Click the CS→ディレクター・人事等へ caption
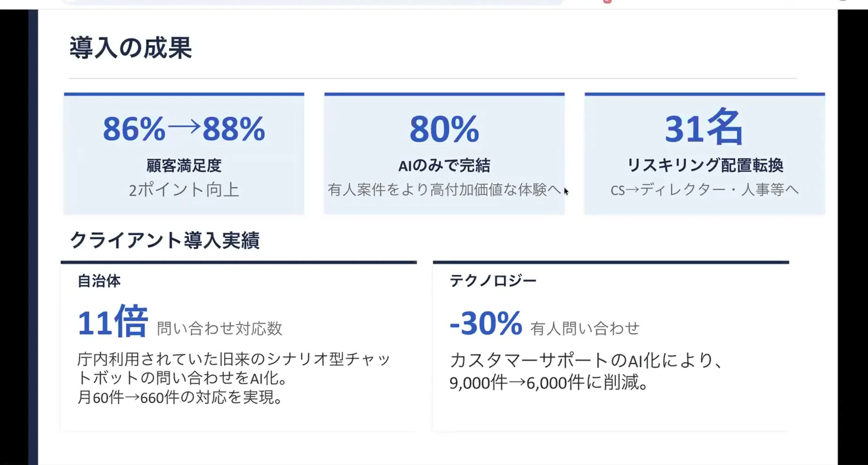 (705, 189)
